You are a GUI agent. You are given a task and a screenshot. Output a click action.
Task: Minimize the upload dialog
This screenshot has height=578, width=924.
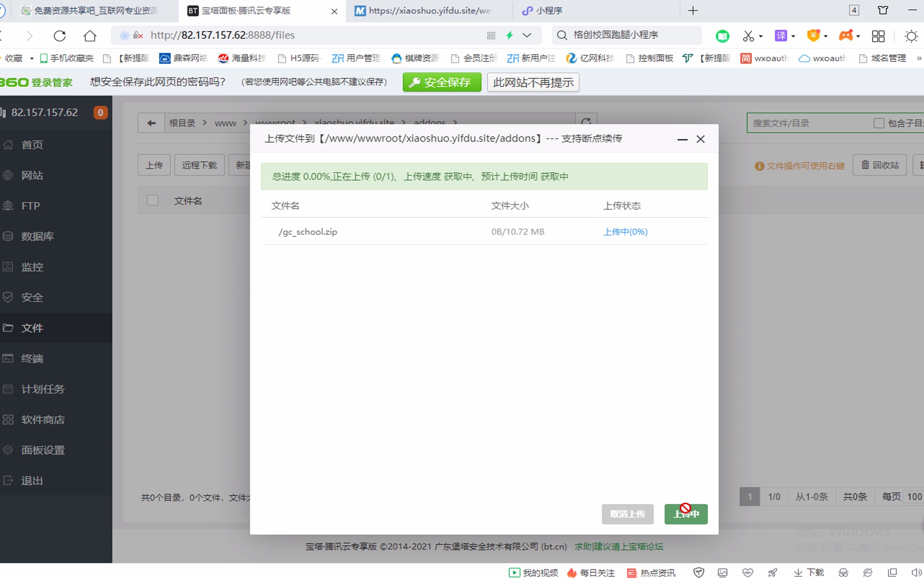682,139
